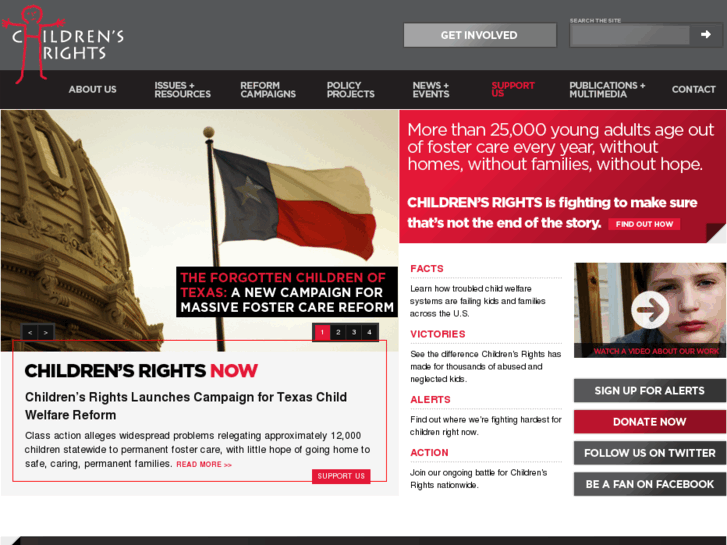Click the Forgotten Children of Texas banner caption

coord(287,292)
